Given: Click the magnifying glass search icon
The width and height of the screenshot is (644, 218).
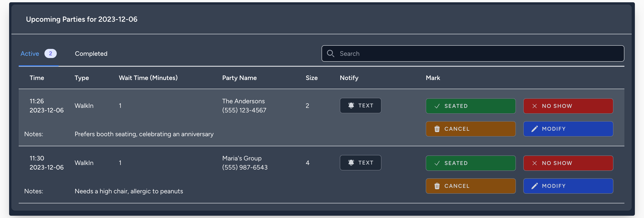Looking at the screenshot, I should 330,53.
